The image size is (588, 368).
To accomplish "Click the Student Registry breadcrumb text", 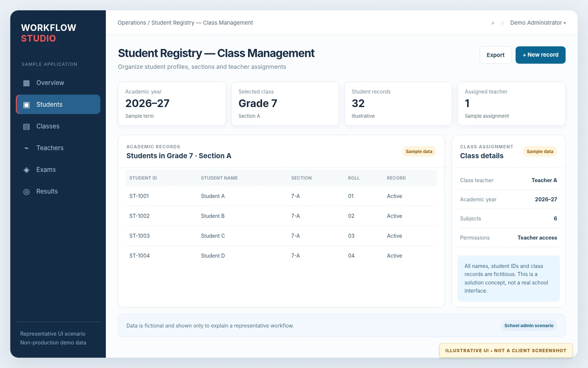I will point(173,23).
